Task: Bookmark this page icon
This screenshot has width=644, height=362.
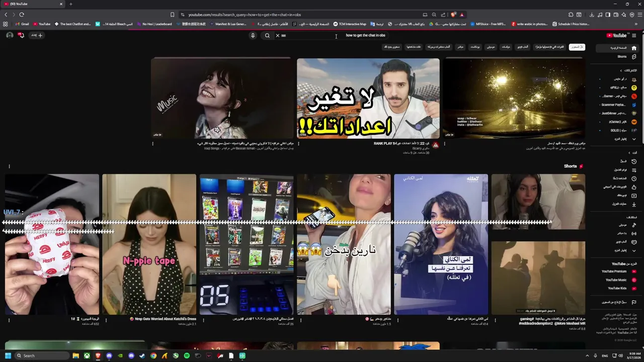Action: click(172, 15)
